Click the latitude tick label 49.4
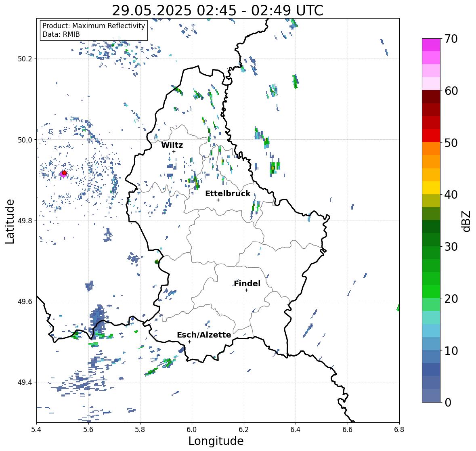The height and width of the screenshot is (451, 476). pyautogui.click(x=25, y=382)
